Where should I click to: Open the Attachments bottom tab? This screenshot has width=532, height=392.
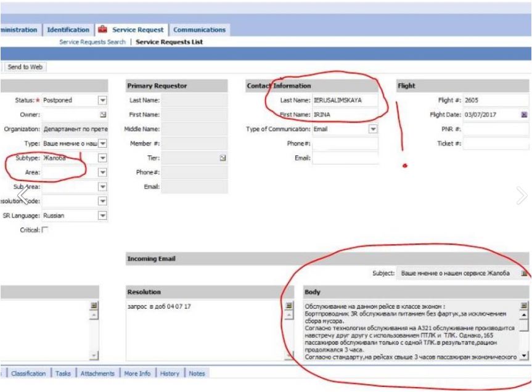point(97,374)
